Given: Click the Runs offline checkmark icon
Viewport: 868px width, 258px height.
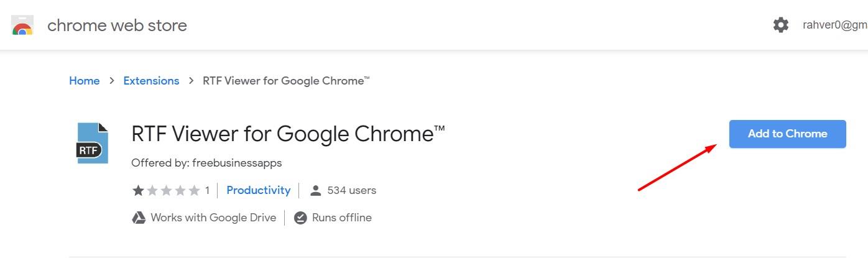Looking at the screenshot, I should pos(300,218).
